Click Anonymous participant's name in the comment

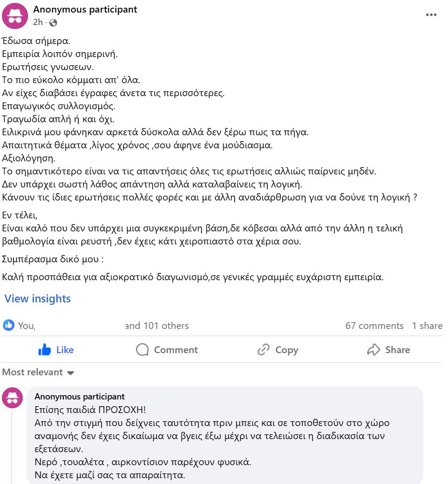(79, 397)
